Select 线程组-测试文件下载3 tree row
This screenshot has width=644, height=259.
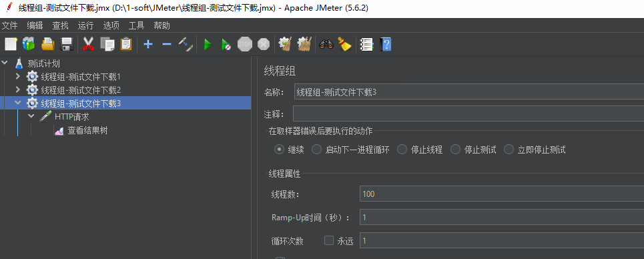125,103
